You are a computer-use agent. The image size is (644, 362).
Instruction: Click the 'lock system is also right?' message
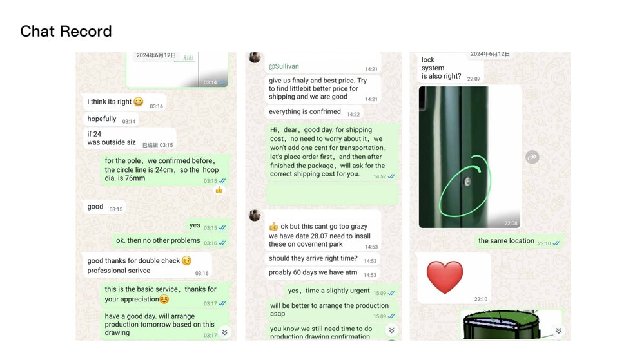click(x=450, y=68)
